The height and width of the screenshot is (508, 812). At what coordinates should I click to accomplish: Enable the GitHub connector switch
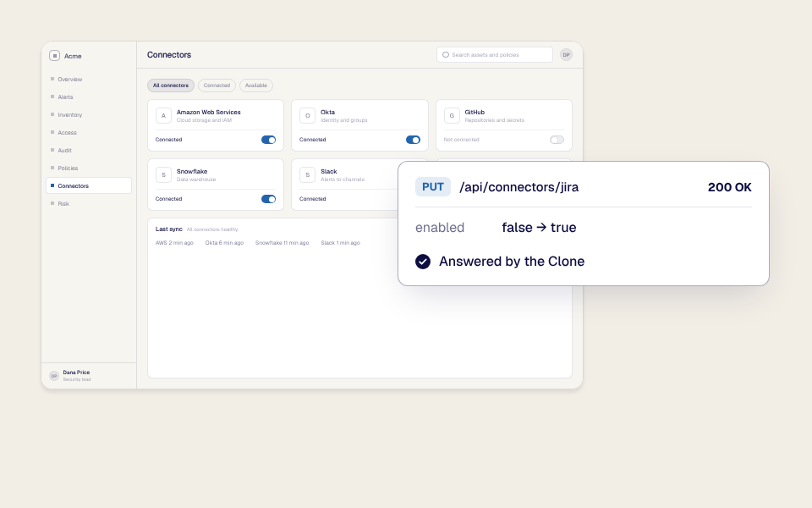point(557,140)
